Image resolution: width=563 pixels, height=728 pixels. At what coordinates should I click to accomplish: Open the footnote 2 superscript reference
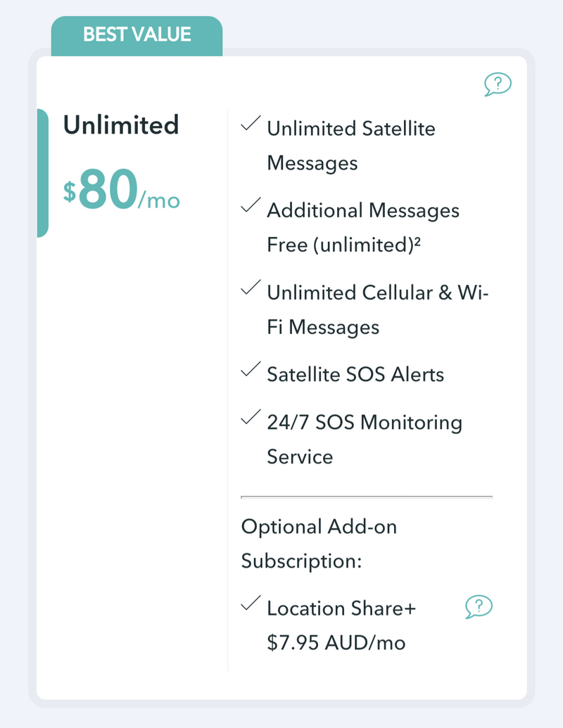click(x=417, y=241)
